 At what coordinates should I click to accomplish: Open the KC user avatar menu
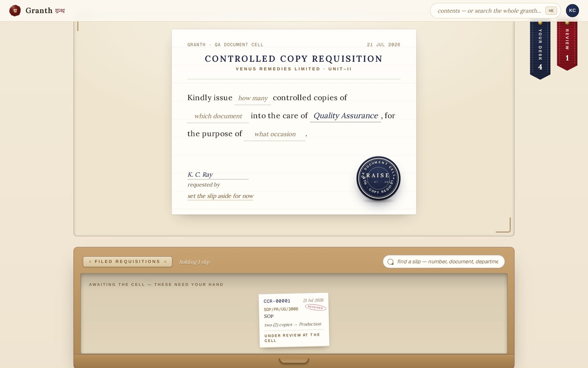572,11
